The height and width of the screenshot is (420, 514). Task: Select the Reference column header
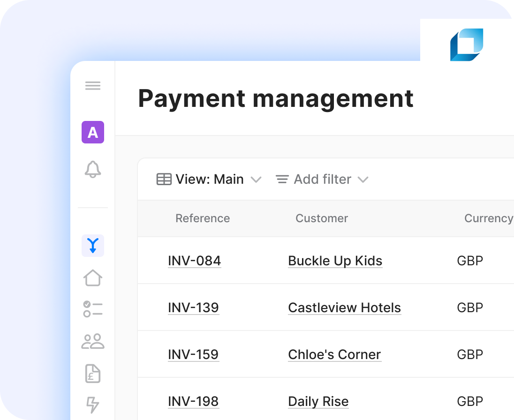click(x=203, y=218)
